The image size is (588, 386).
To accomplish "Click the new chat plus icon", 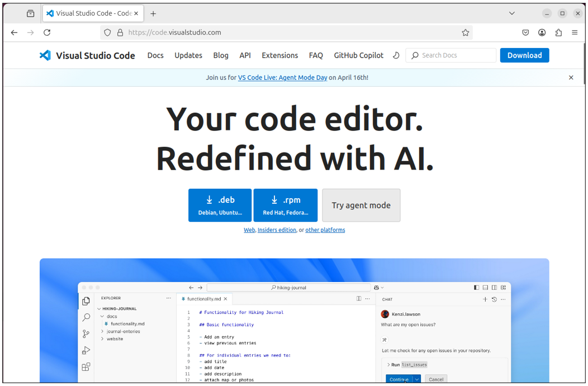I will pos(485,299).
